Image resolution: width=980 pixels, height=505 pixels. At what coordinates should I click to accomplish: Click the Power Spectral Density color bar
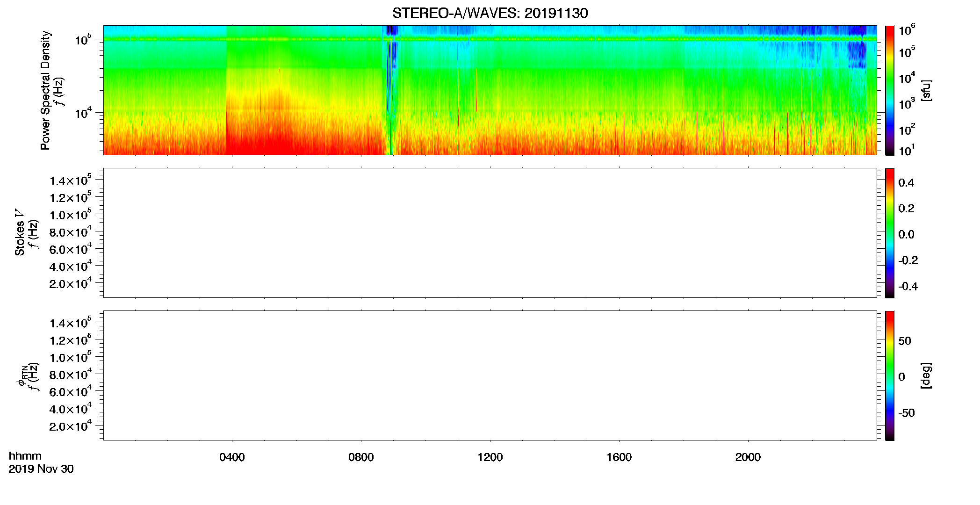tap(889, 90)
